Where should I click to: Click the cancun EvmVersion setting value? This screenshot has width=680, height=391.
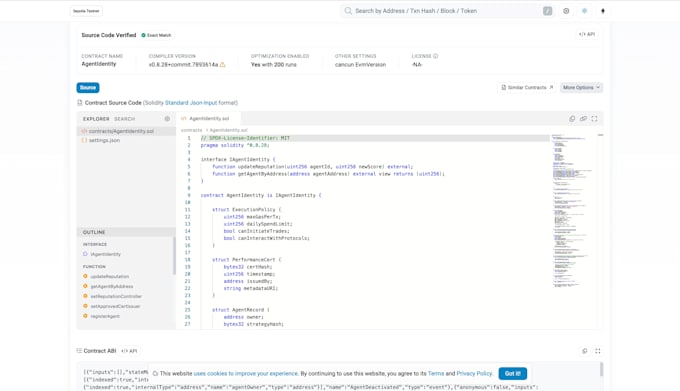click(x=360, y=65)
